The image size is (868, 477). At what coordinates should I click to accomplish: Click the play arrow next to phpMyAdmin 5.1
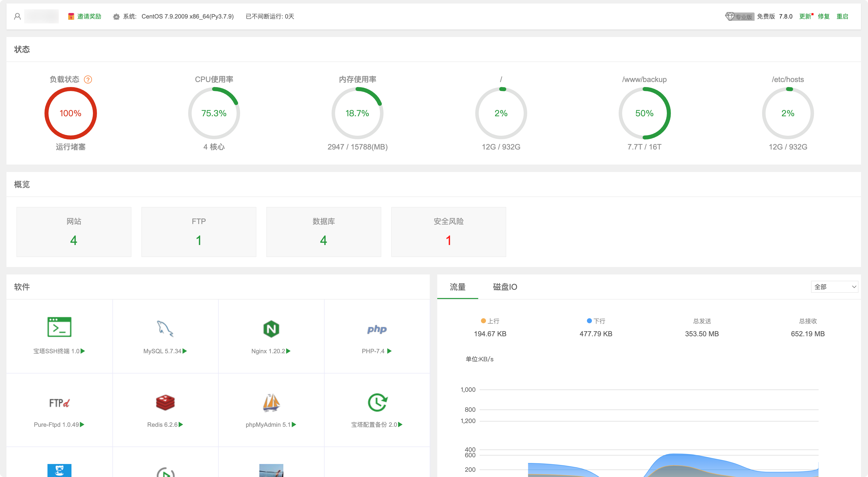tap(294, 424)
